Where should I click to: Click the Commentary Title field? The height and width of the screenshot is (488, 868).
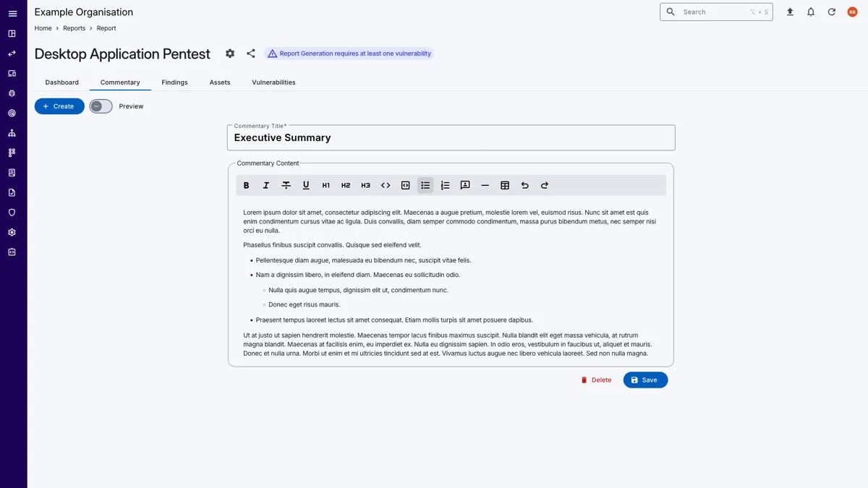[x=451, y=138]
